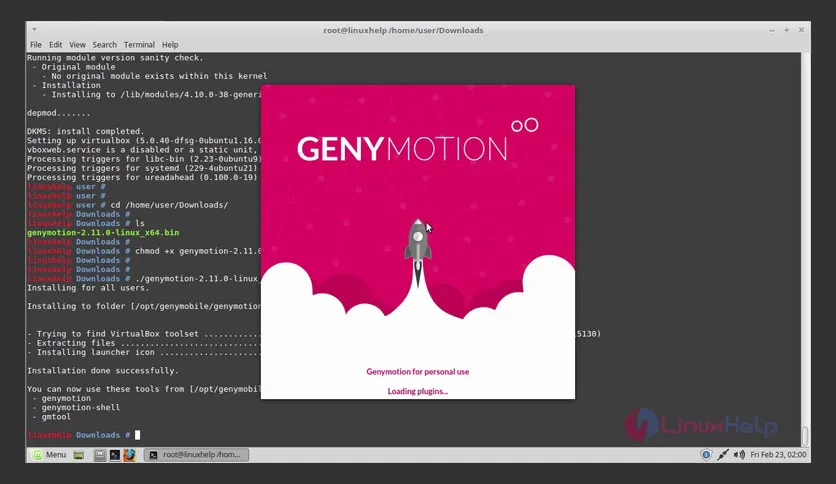Click 'Genymotion for personal use' text
Image resolution: width=836 pixels, height=484 pixels.
click(x=417, y=372)
